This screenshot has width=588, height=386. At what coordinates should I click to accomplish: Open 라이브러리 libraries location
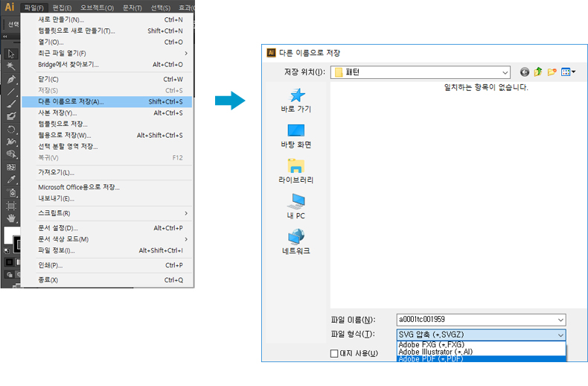tap(296, 171)
